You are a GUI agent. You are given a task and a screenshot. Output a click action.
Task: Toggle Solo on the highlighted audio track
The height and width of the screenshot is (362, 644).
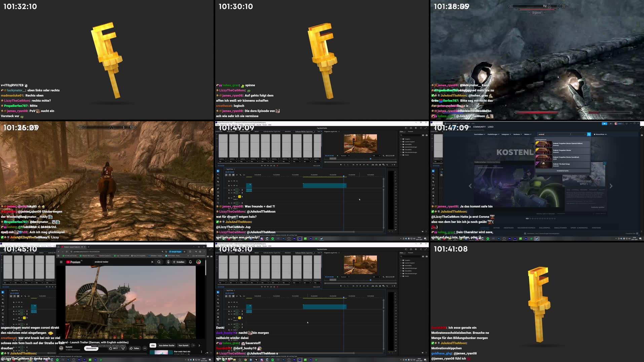[239, 197]
